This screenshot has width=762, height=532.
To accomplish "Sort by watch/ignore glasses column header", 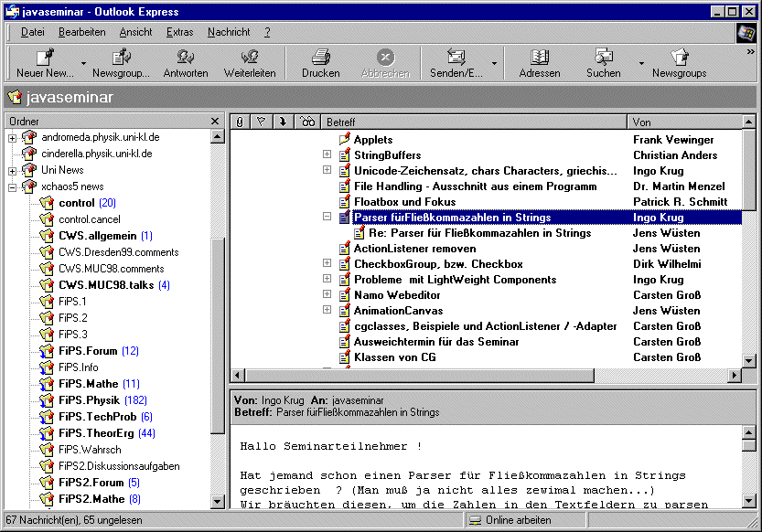I will [307, 122].
